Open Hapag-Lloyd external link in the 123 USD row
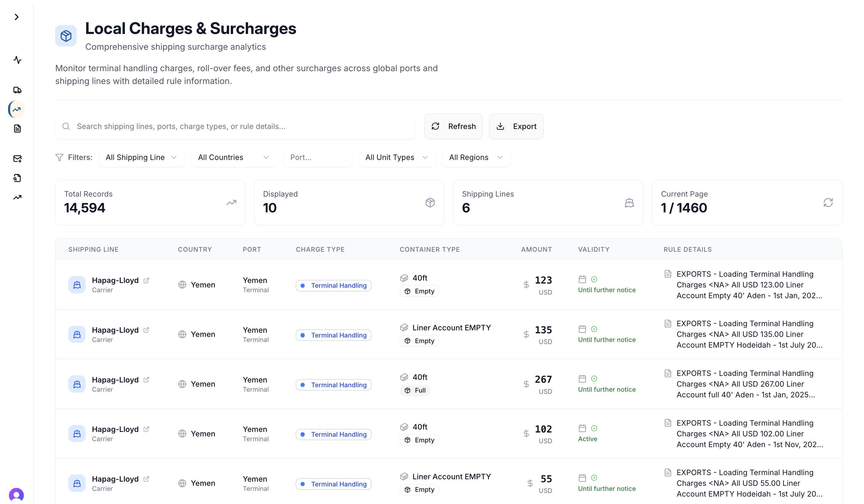This screenshot has height=504, width=864. coord(146,280)
